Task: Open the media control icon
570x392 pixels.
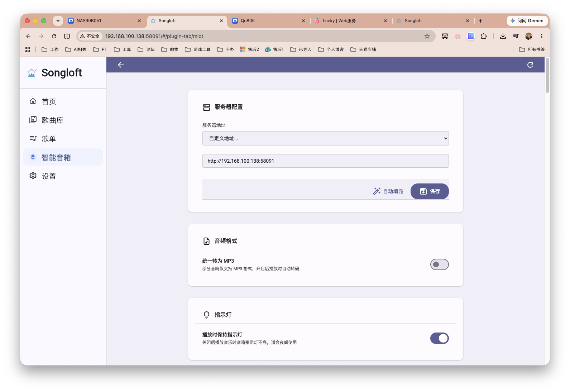Action: pyautogui.click(x=516, y=36)
